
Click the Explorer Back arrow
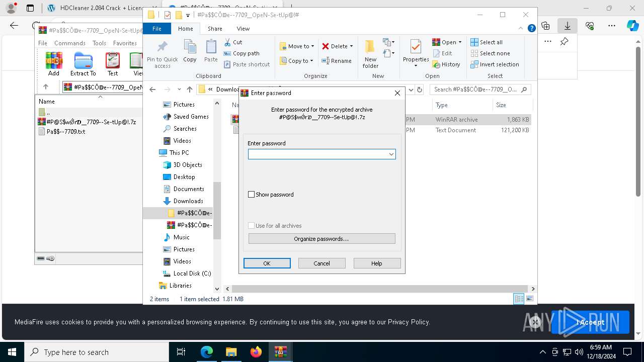[152, 89]
